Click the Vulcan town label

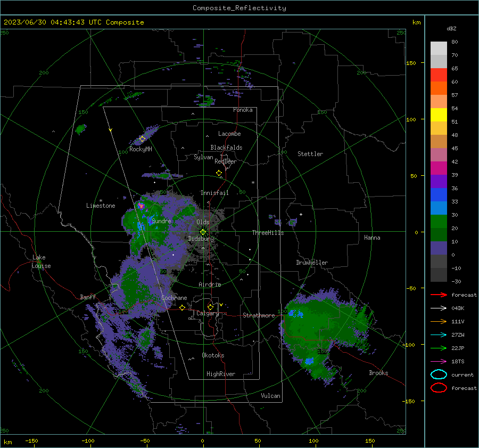click(x=271, y=396)
